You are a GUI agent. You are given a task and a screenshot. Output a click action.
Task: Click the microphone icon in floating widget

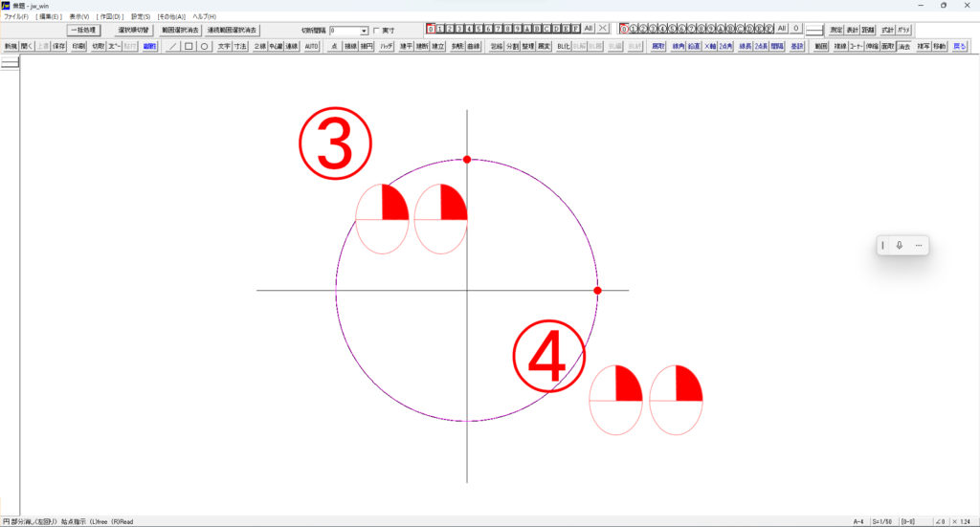tap(900, 246)
